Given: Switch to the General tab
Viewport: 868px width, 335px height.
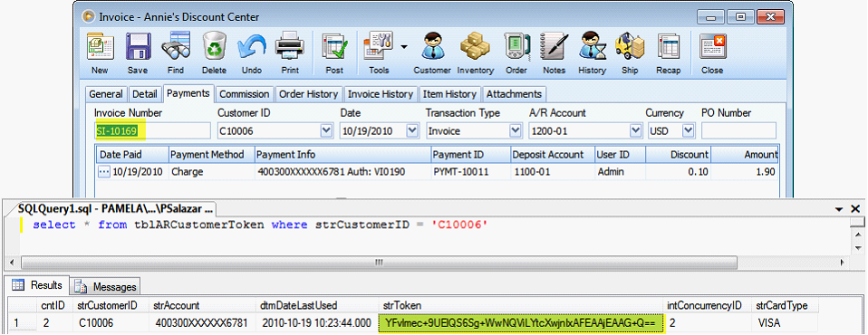Looking at the screenshot, I should tap(106, 94).
